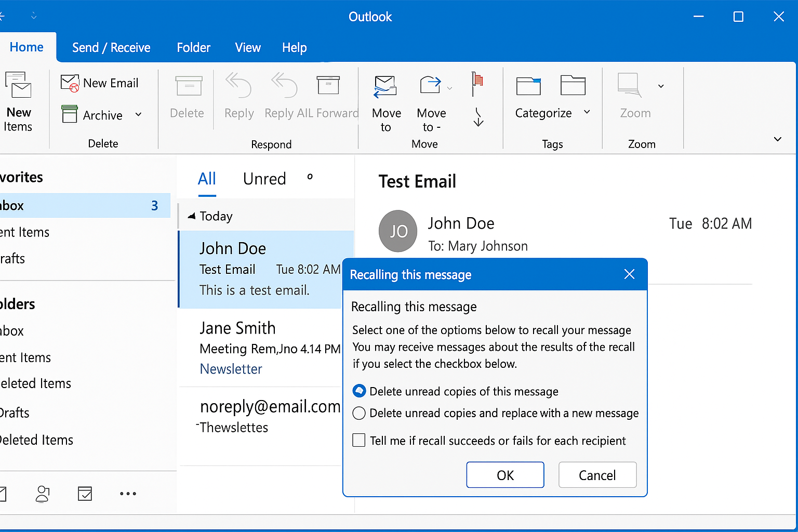Open the Archive dropdown arrow

coord(138,114)
